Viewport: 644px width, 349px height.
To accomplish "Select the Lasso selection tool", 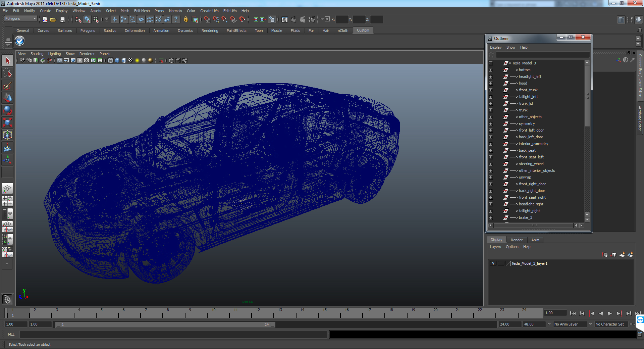I will pos(7,73).
